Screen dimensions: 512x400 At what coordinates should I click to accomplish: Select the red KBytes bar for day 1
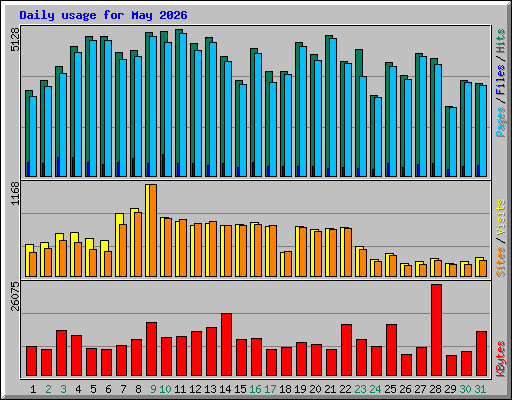tap(31, 361)
